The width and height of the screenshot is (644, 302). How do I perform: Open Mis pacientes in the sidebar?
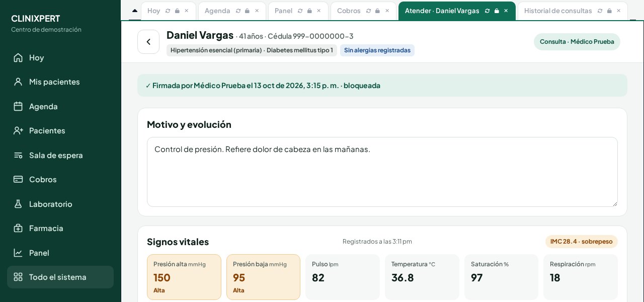60,82
